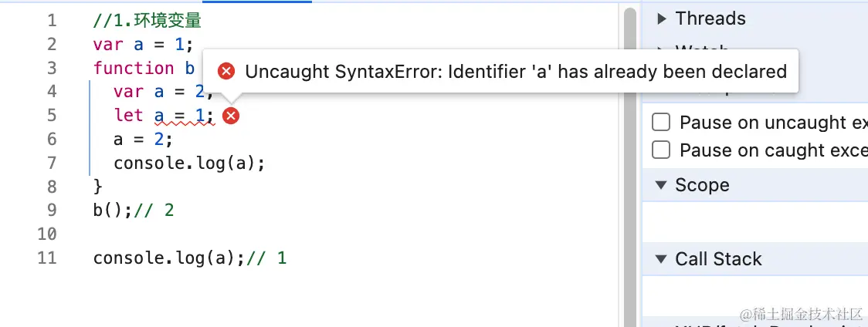This screenshot has height=327, width=868.
Task: Click the Uncaught SyntaxError message text
Action: pos(515,72)
